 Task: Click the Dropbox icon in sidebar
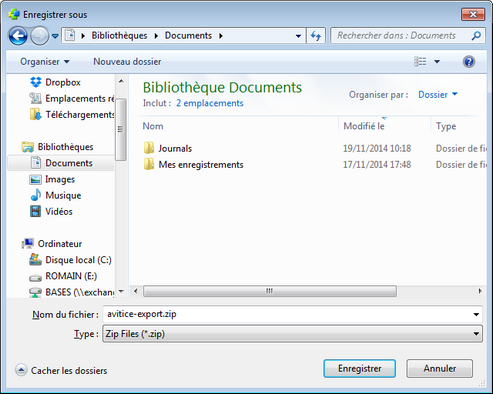(36, 82)
